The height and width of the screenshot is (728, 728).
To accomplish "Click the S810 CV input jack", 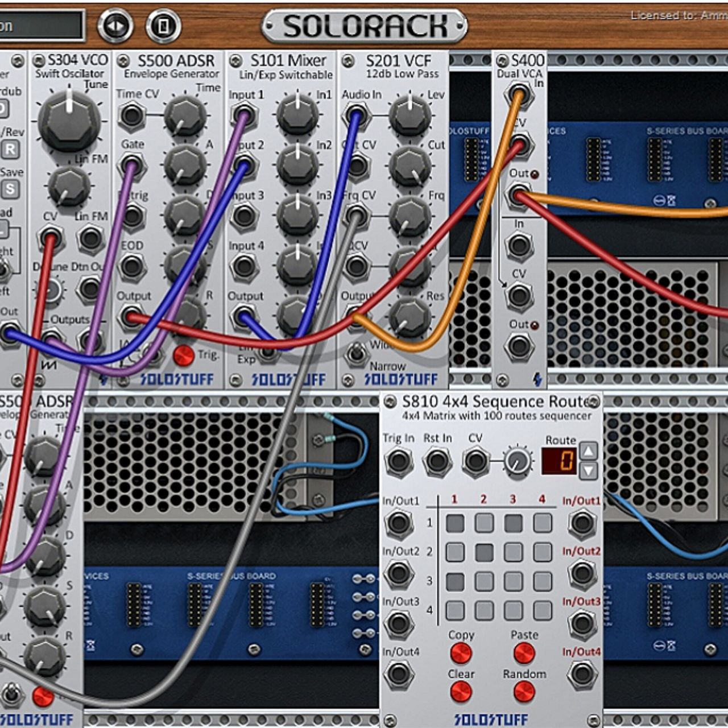I will tap(475, 461).
